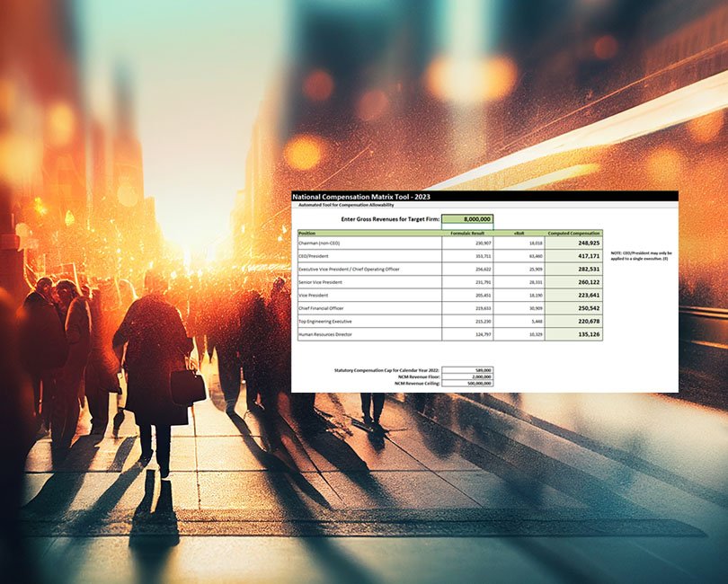Select the Chief Financial Officer row label

[369, 308]
